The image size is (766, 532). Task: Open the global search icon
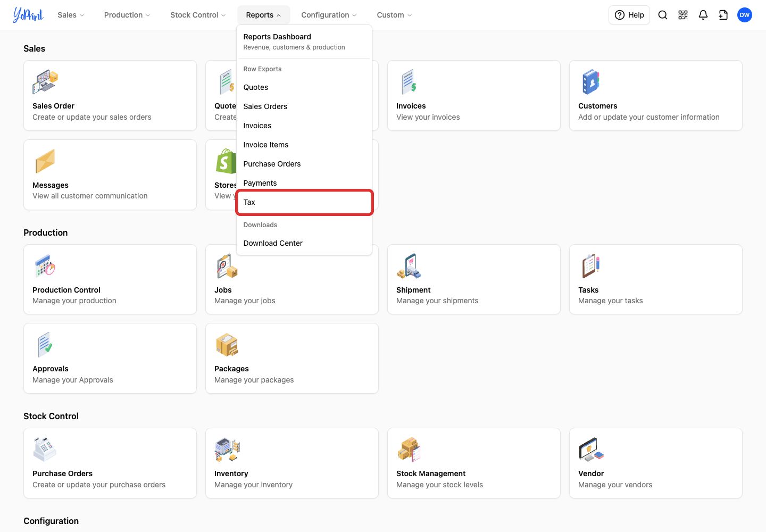pos(663,15)
